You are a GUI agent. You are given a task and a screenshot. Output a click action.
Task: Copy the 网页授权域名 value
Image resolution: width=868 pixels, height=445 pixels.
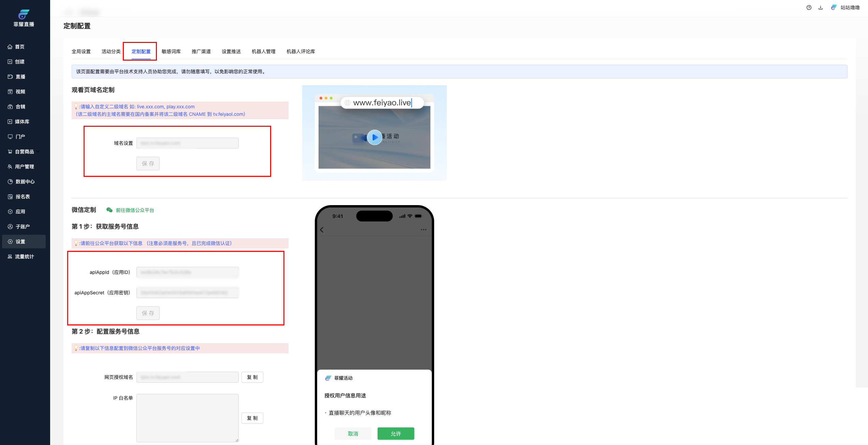(252, 377)
